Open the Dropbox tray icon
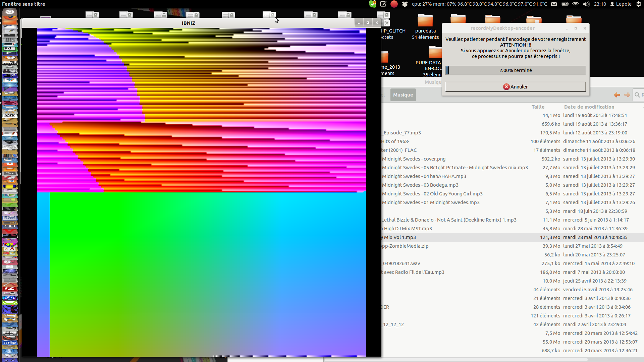The width and height of the screenshot is (644, 362). [405, 4]
